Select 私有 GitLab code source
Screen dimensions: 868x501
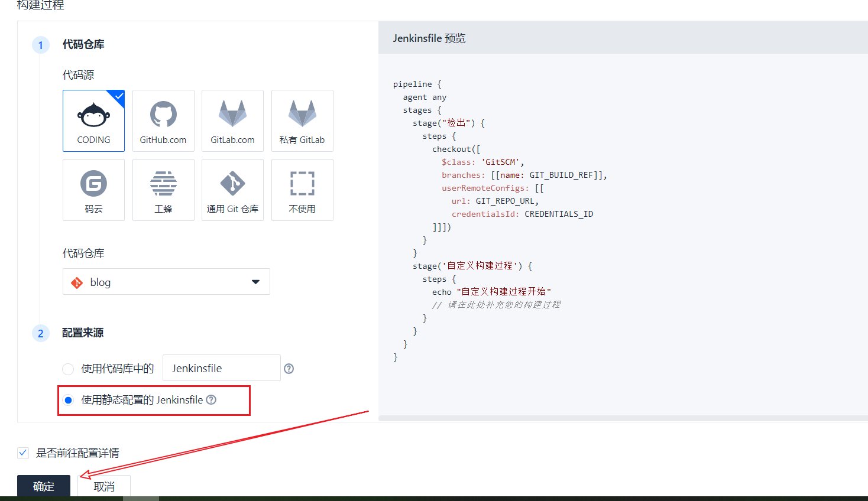[302, 121]
